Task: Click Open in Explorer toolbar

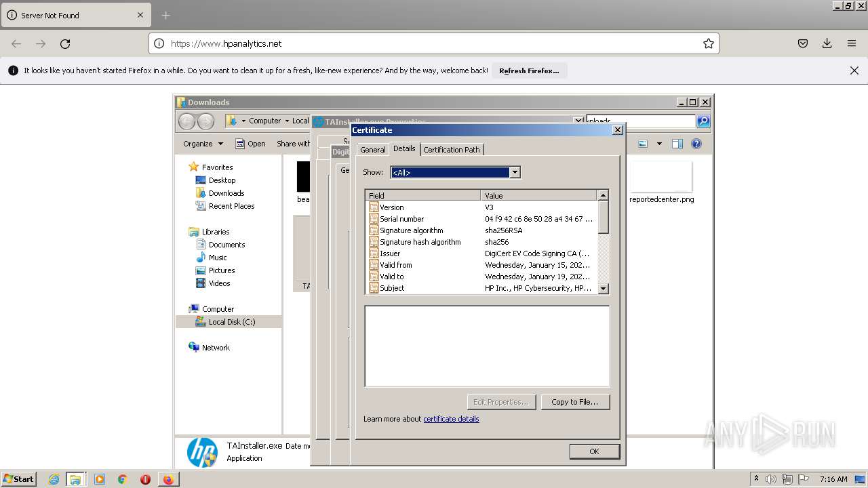Action: 250,144
